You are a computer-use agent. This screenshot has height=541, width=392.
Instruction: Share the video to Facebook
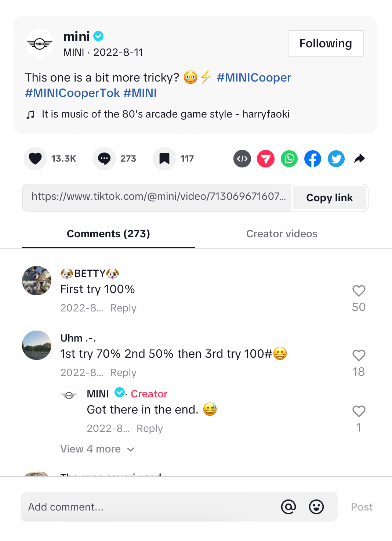pos(313,159)
